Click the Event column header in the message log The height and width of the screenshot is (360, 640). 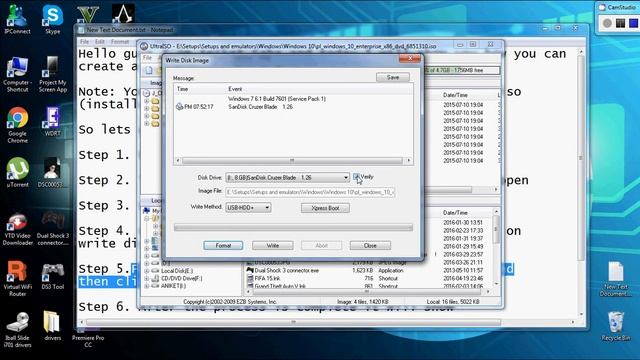coord(235,89)
